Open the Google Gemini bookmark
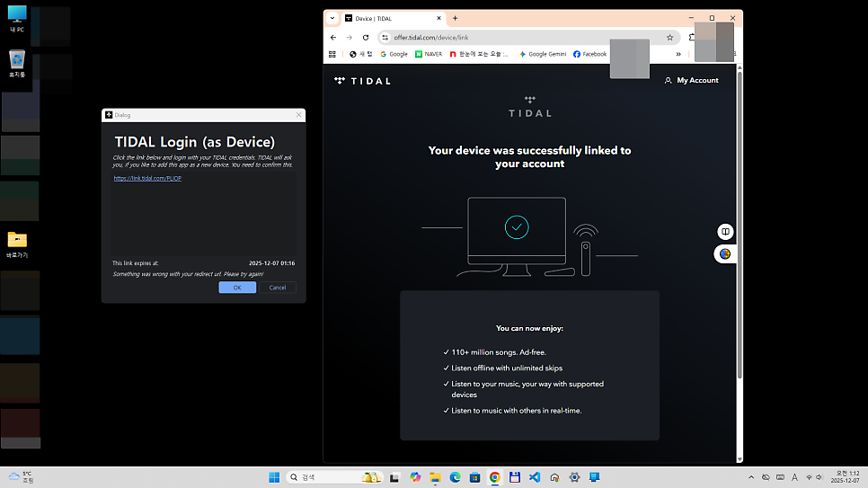The width and height of the screenshot is (868, 488). 543,54
